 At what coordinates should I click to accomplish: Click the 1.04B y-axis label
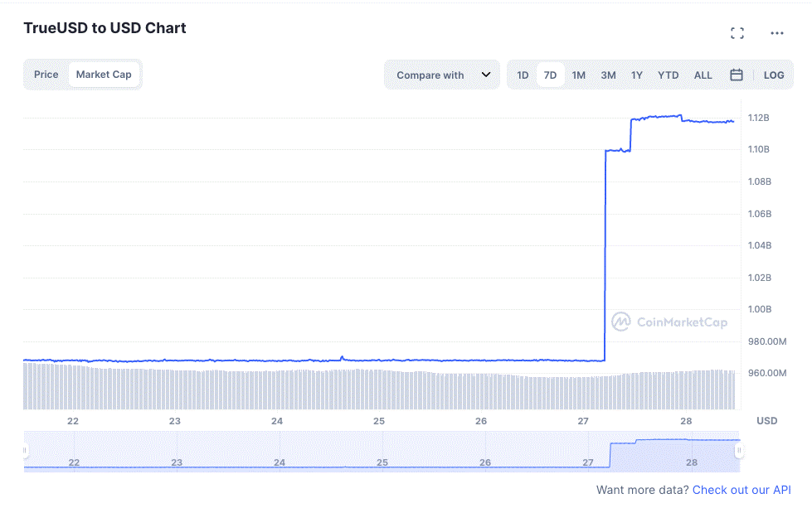pos(759,245)
